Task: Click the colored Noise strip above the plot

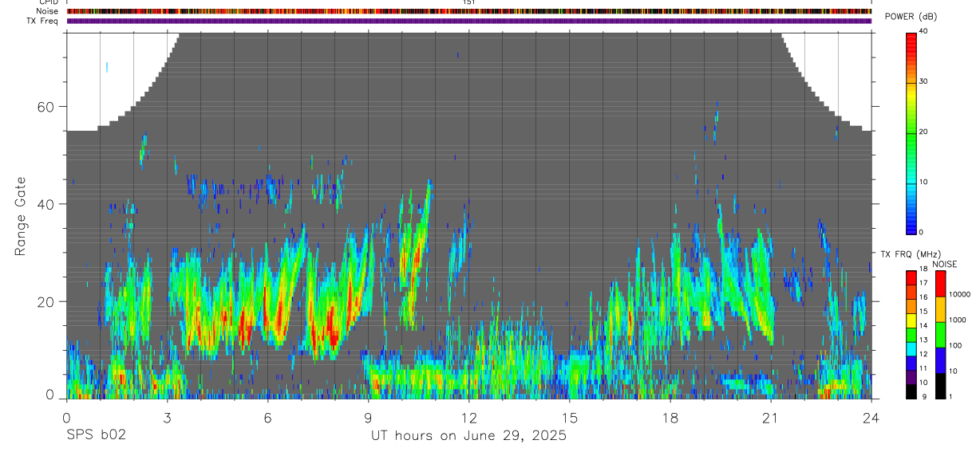Action: click(468, 11)
